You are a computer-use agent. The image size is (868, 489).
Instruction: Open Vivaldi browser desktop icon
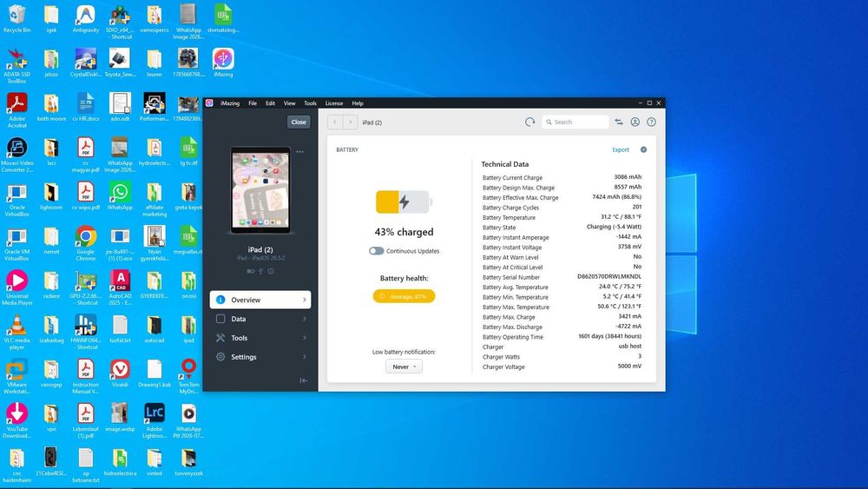click(x=120, y=373)
